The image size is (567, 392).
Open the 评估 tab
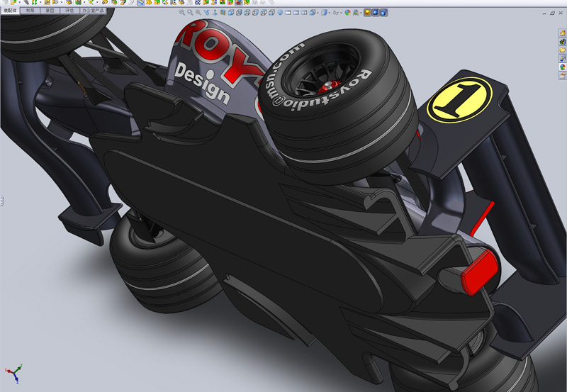69,11
